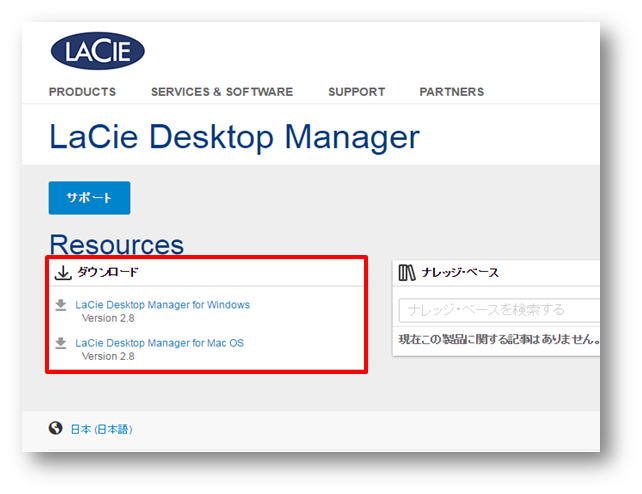The height and width of the screenshot is (494, 642).
Task: Open the PARTNERS menu
Action: click(x=452, y=92)
